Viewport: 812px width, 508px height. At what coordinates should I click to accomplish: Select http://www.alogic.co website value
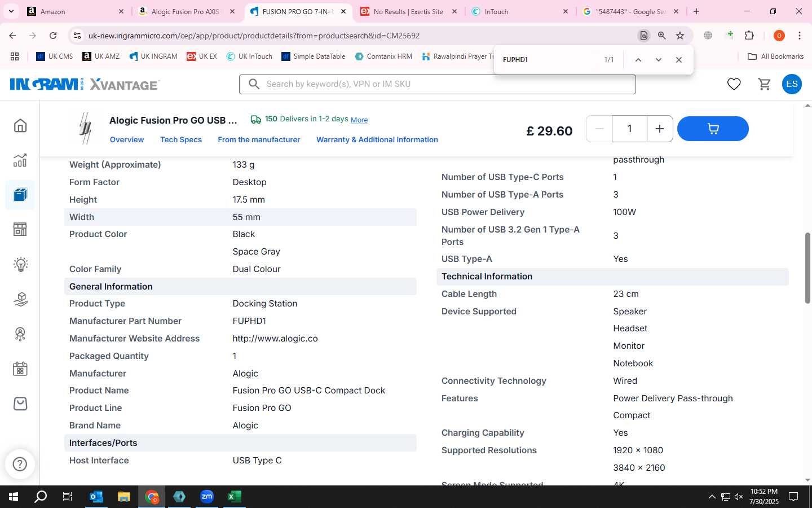click(x=275, y=339)
